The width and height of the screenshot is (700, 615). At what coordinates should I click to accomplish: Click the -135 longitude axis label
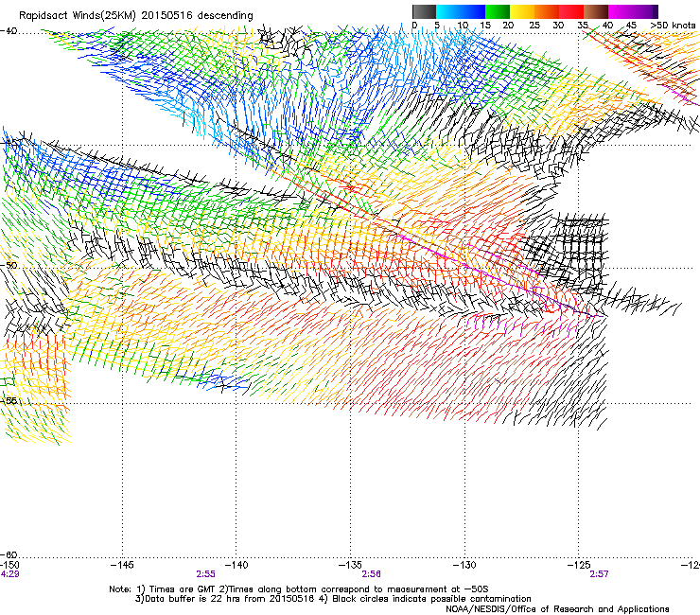350,565
